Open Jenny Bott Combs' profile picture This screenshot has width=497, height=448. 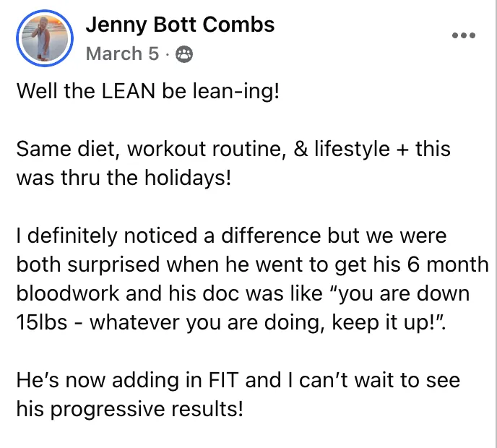[45, 38]
